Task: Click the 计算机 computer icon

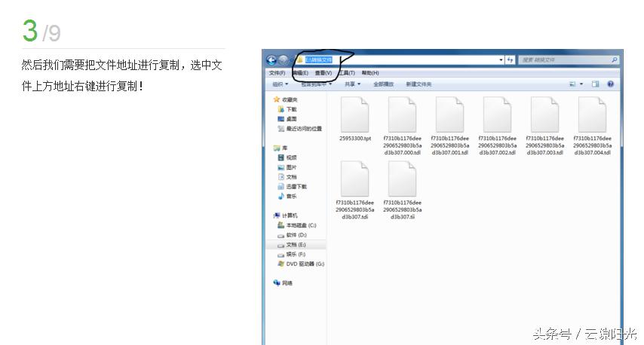Action: [277, 215]
